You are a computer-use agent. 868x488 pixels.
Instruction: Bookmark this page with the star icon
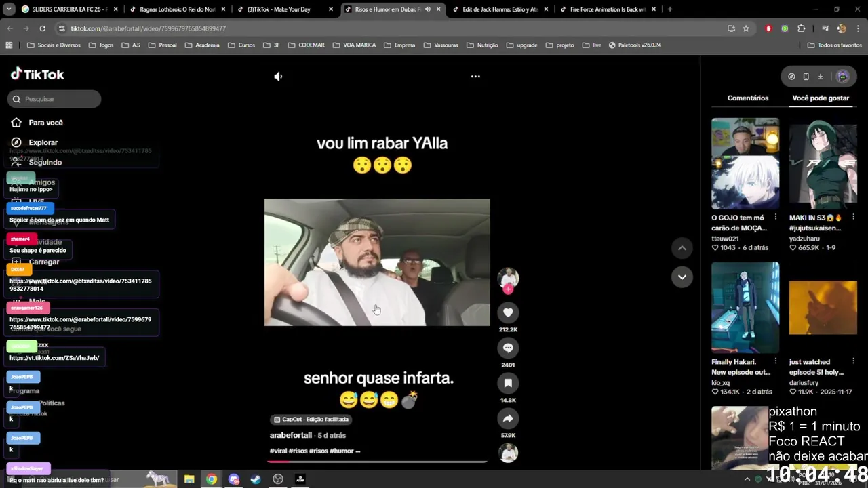[746, 28]
